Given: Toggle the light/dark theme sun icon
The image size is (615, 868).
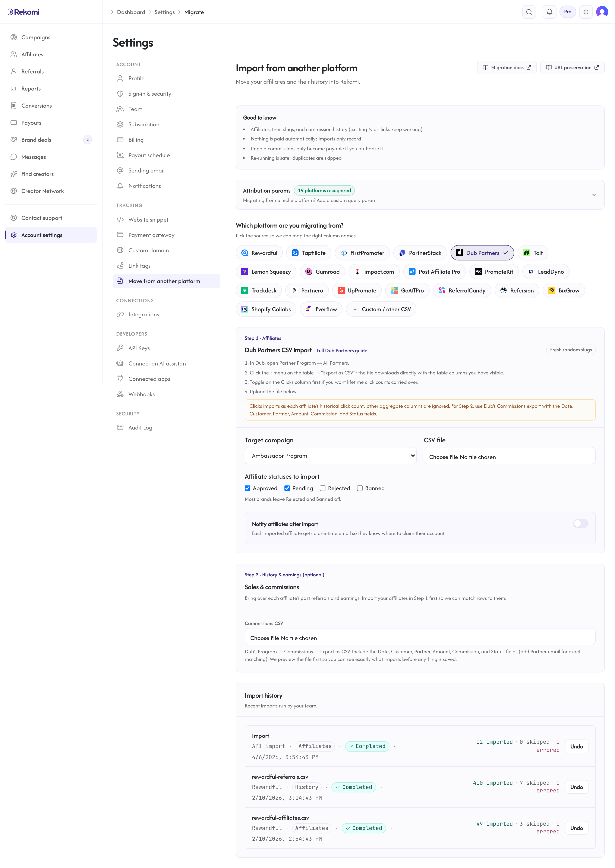Looking at the screenshot, I should point(586,12).
